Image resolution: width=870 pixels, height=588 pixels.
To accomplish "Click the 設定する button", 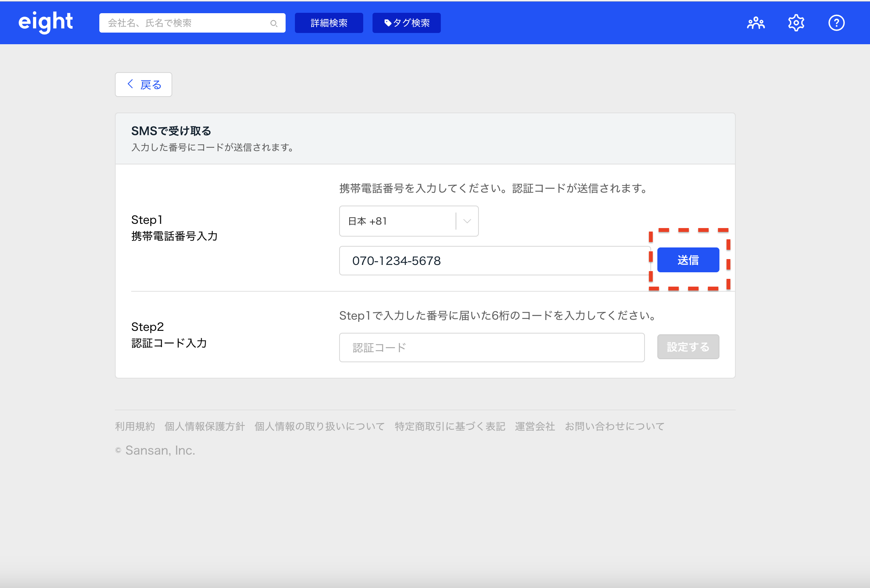I will point(688,347).
